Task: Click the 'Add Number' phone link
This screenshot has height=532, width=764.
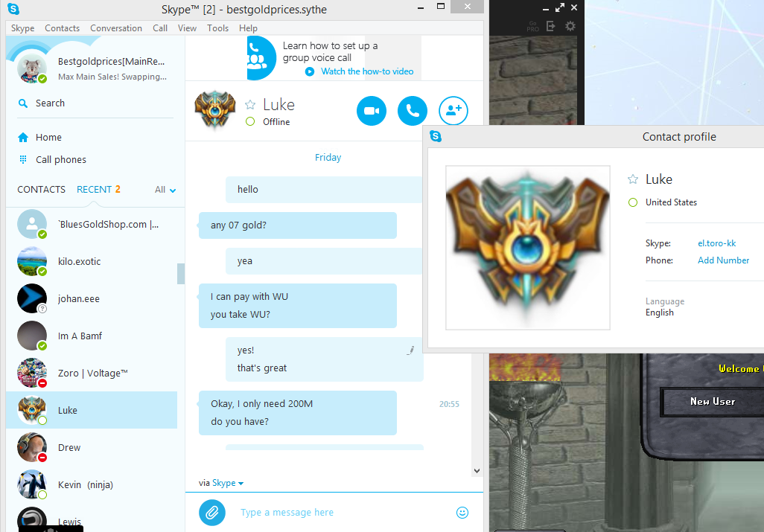Action: [x=723, y=260]
